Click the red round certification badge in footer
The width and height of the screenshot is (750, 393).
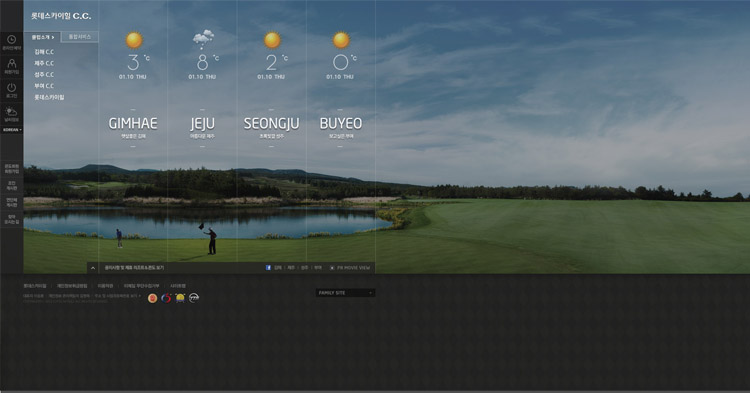click(153, 298)
